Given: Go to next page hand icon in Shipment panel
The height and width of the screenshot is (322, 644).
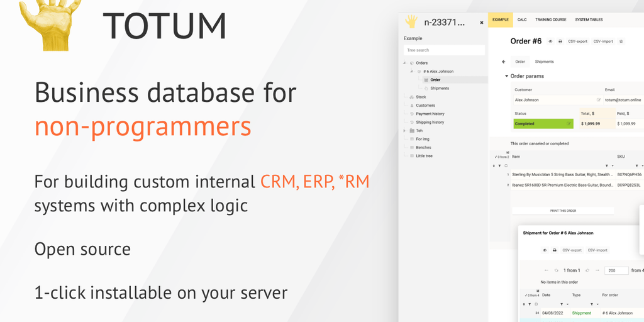Looking at the screenshot, I should (587, 270).
